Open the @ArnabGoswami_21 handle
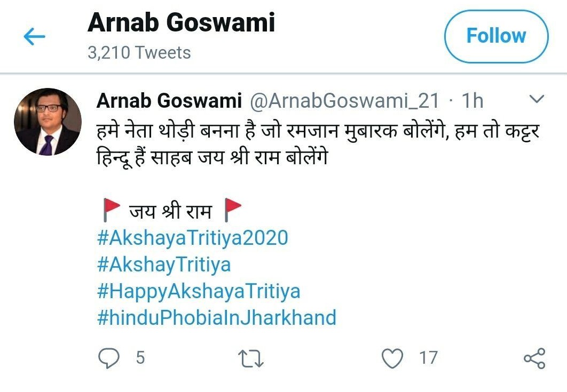The height and width of the screenshot is (392, 567). coord(345,100)
